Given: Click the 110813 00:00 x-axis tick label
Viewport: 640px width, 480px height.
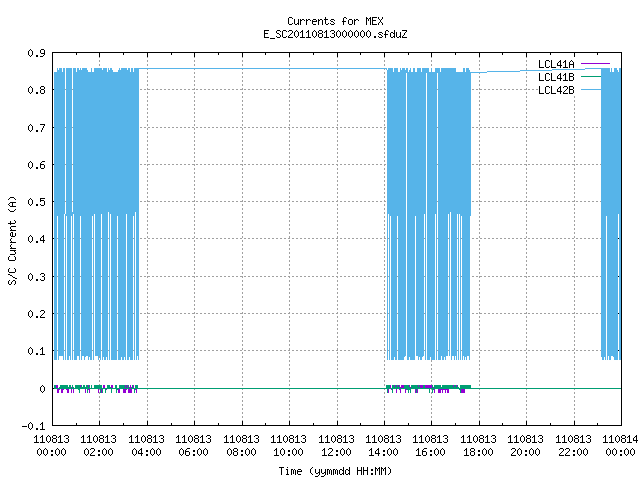Looking at the screenshot, I should coord(51,445).
